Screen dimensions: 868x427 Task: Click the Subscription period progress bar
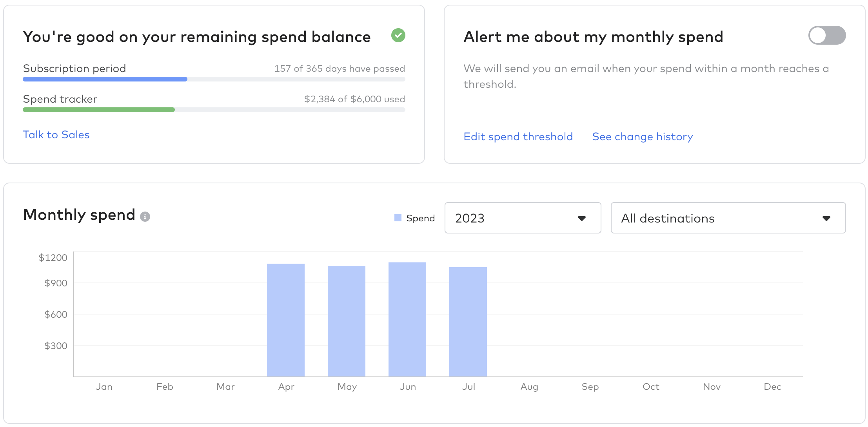(214, 79)
